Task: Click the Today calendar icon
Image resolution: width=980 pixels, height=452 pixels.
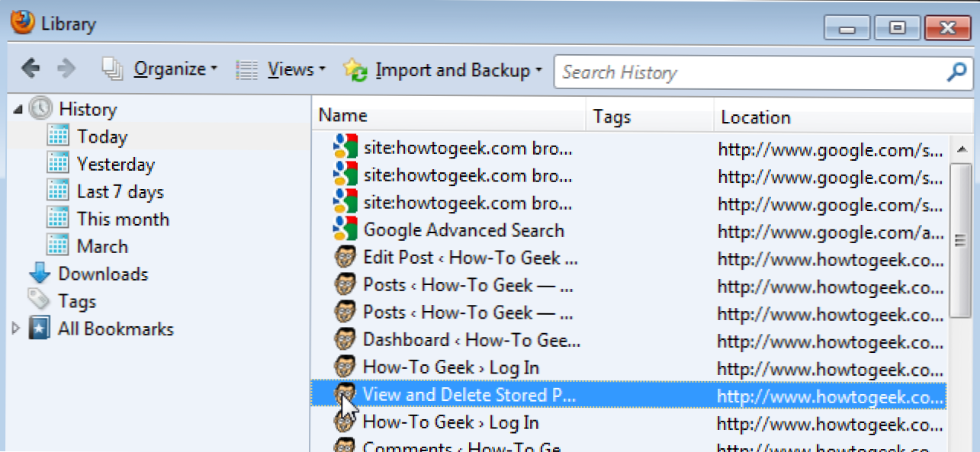Action: coord(58,137)
